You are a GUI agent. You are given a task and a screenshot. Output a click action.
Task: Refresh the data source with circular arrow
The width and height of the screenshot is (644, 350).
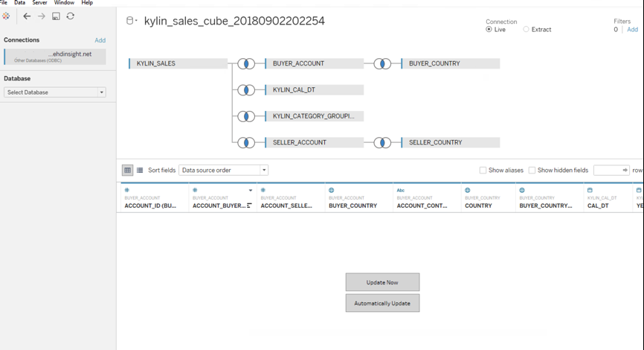[x=71, y=16]
